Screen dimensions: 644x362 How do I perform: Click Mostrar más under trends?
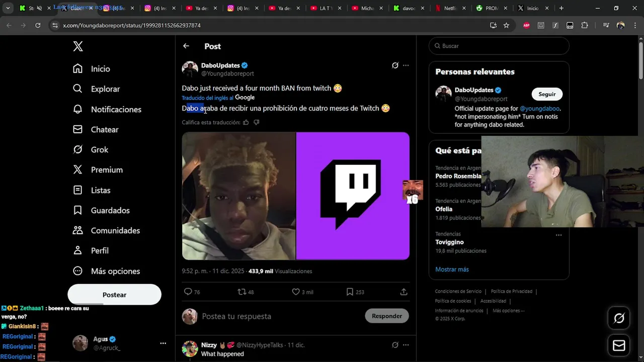452,269
